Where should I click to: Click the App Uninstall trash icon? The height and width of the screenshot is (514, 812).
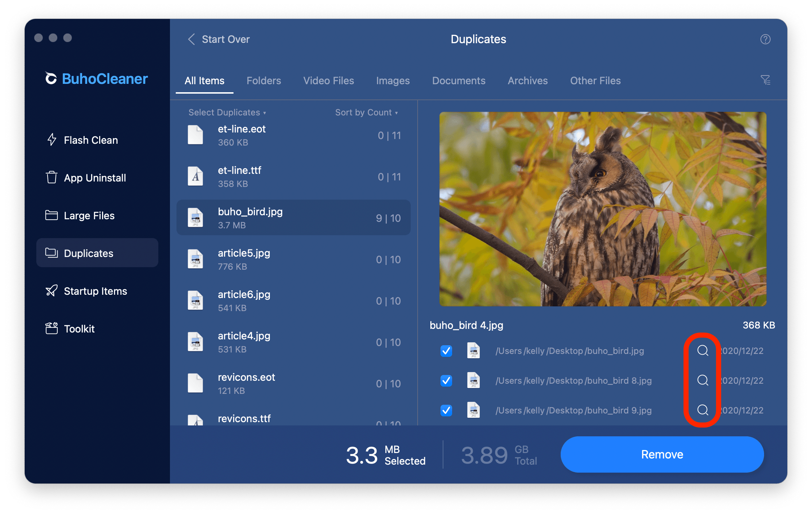click(51, 177)
